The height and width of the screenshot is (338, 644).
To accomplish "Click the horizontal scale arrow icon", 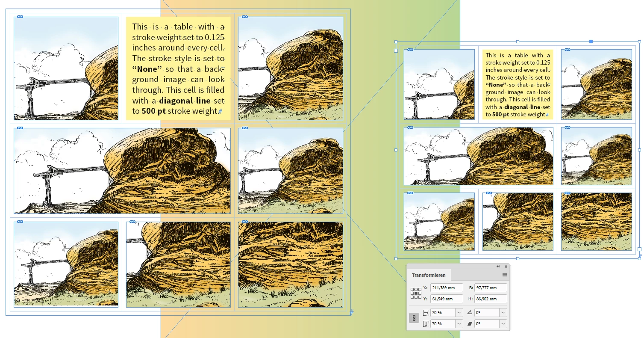I will click(426, 313).
